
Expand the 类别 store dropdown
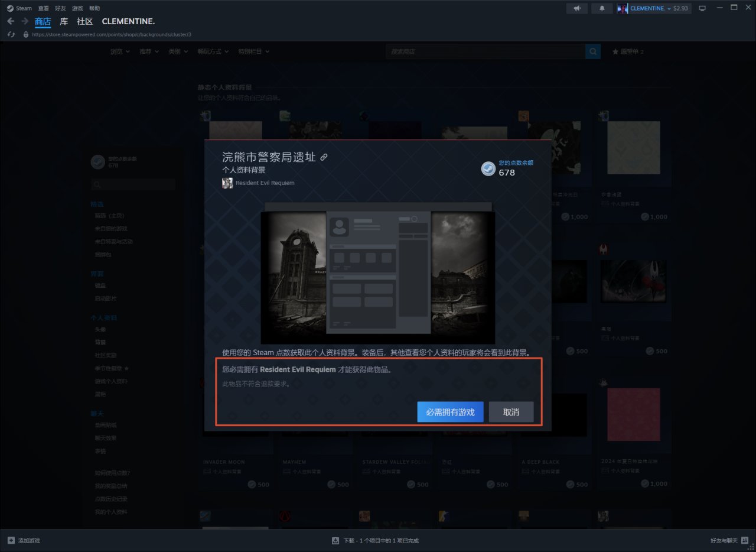click(x=178, y=51)
